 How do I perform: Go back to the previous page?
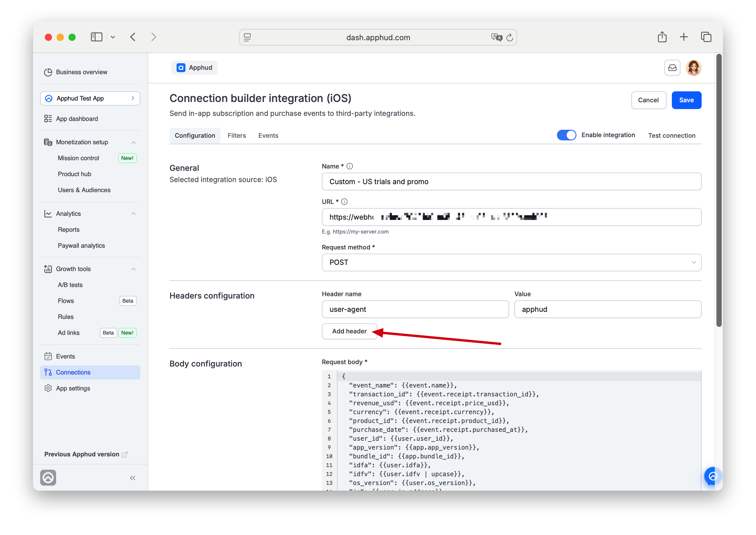pyautogui.click(x=133, y=37)
